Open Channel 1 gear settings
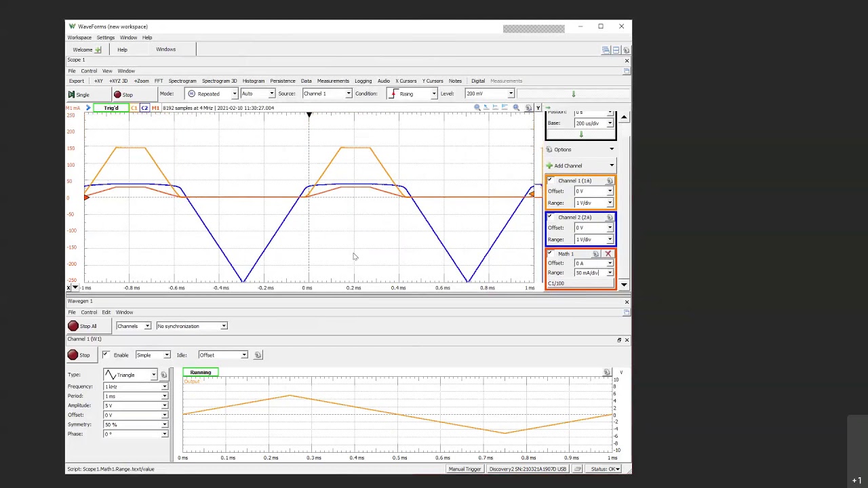 tap(610, 181)
